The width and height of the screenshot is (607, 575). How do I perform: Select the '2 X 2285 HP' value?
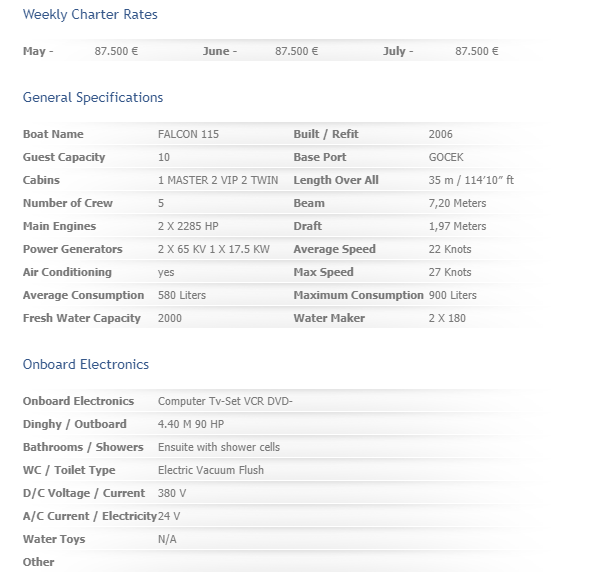[188, 226]
